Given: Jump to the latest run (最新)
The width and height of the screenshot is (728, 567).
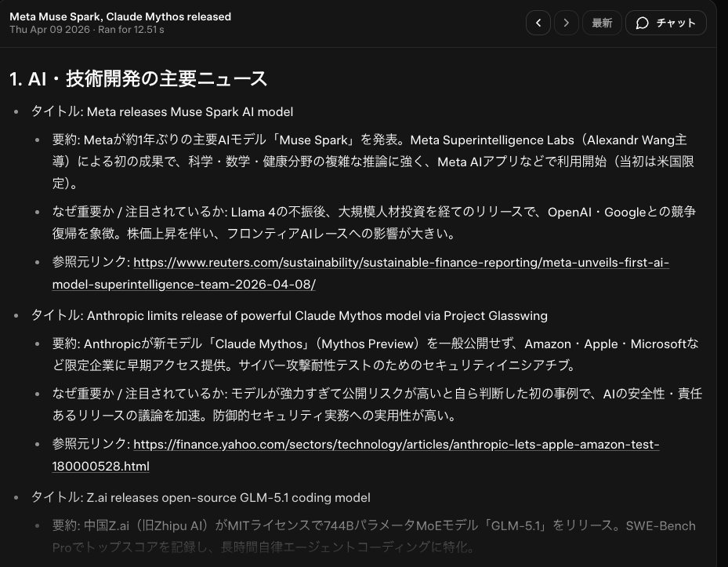Looking at the screenshot, I should [x=602, y=23].
